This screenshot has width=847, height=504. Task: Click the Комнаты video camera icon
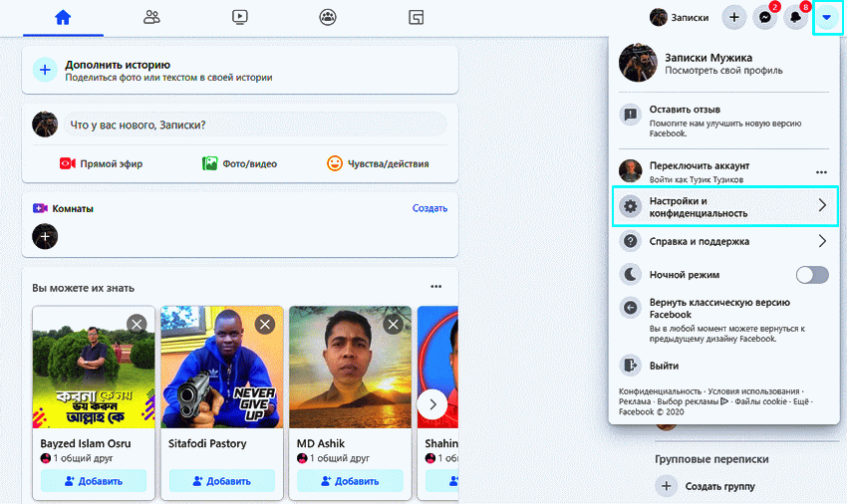[x=40, y=208]
